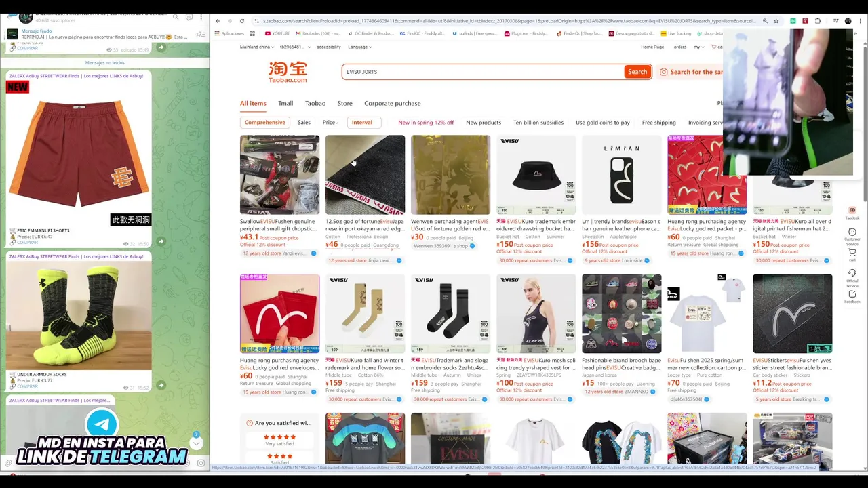Open Telegram channel three-dot menu

tap(202, 16)
